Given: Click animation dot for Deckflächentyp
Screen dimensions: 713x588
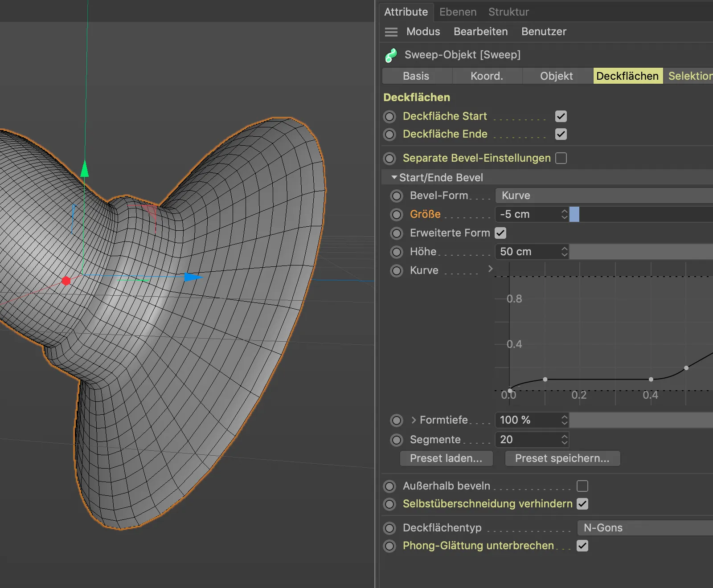Looking at the screenshot, I should pyautogui.click(x=389, y=528).
